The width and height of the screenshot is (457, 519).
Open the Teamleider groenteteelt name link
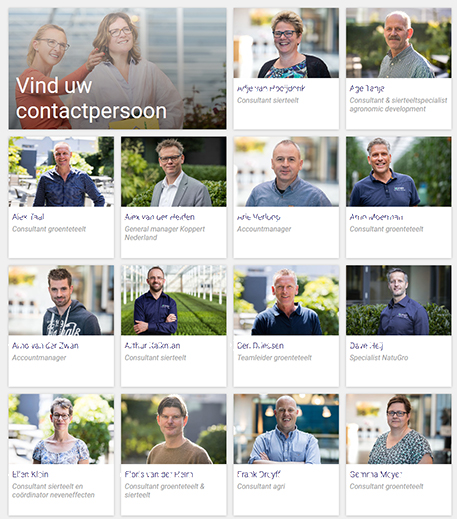point(260,346)
